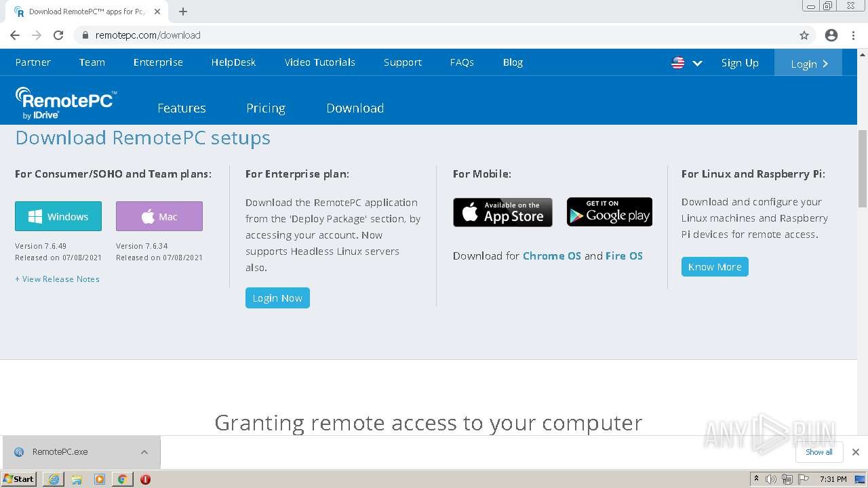Click the network tray icon
868x488 pixels.
(787, 479)
